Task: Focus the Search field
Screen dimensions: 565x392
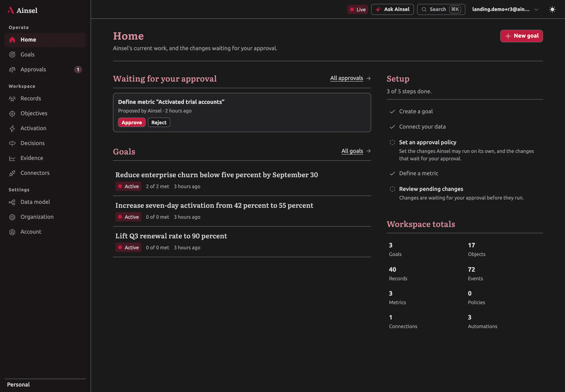Action: pyautogui.click(x=441, y=9)
